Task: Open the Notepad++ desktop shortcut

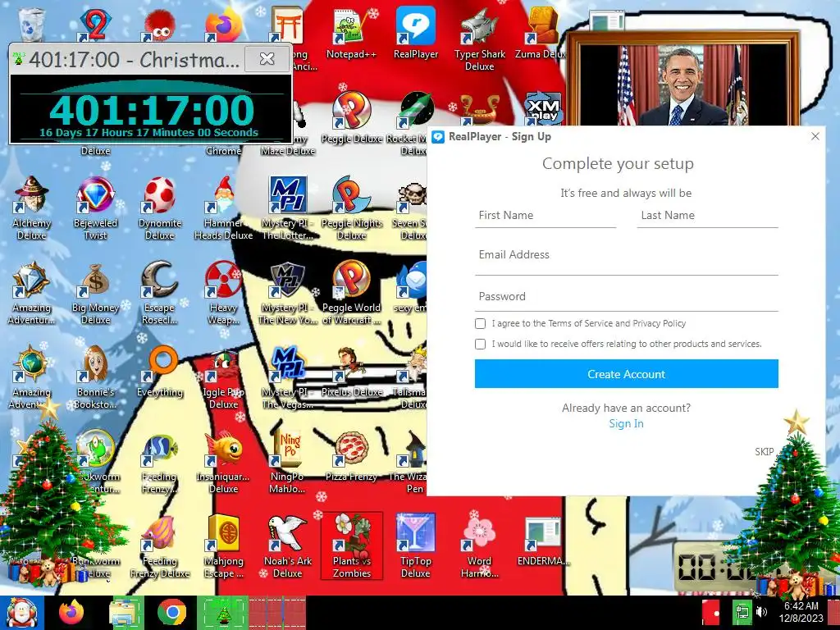Action: click(x=351, y=33)
